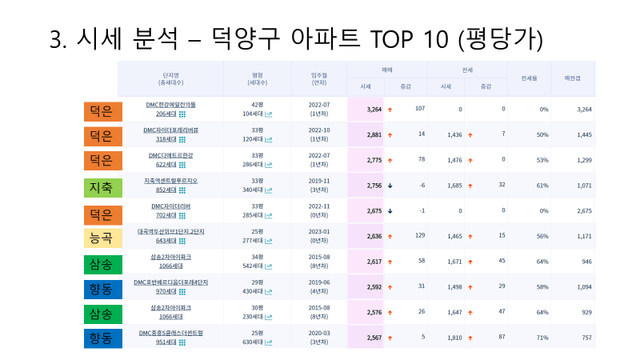Click the grid icon next to 318세대

coord(182,140)
